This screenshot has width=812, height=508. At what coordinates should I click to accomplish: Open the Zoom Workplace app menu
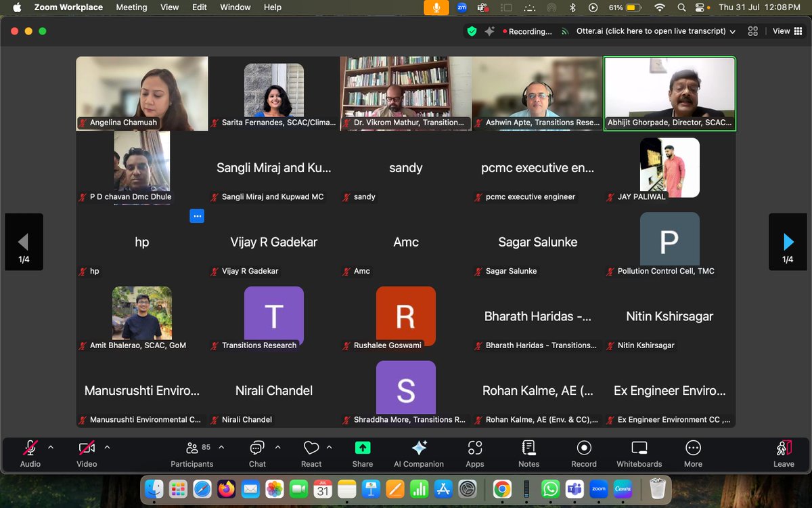pyautogui.click(x=68, y=7)
